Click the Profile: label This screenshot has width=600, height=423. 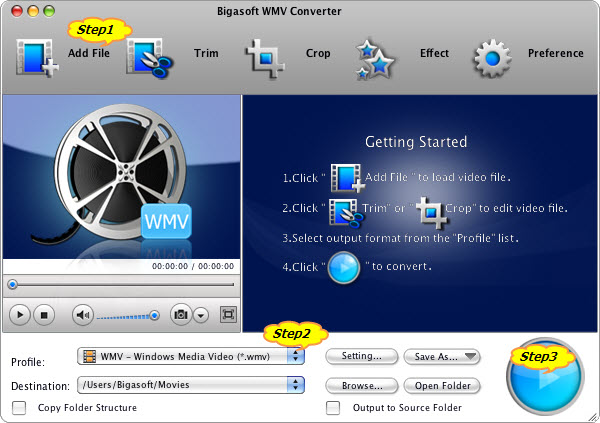click(x=28, y=362)
